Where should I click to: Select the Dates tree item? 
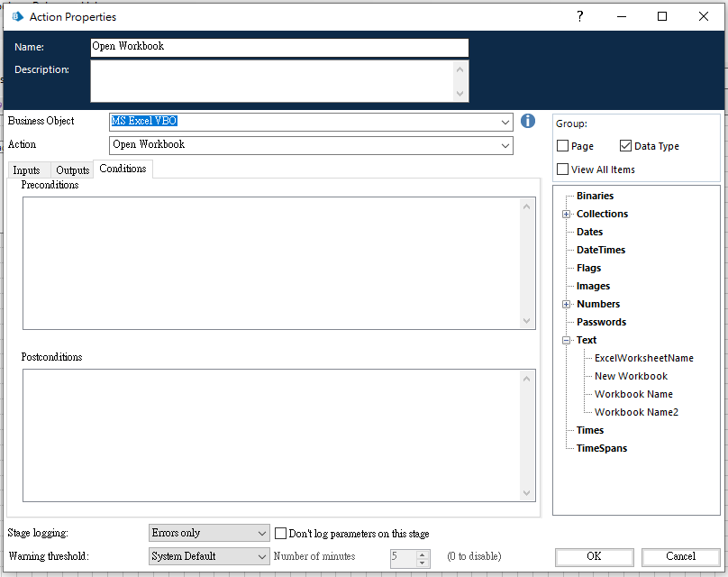click(589, 233)
